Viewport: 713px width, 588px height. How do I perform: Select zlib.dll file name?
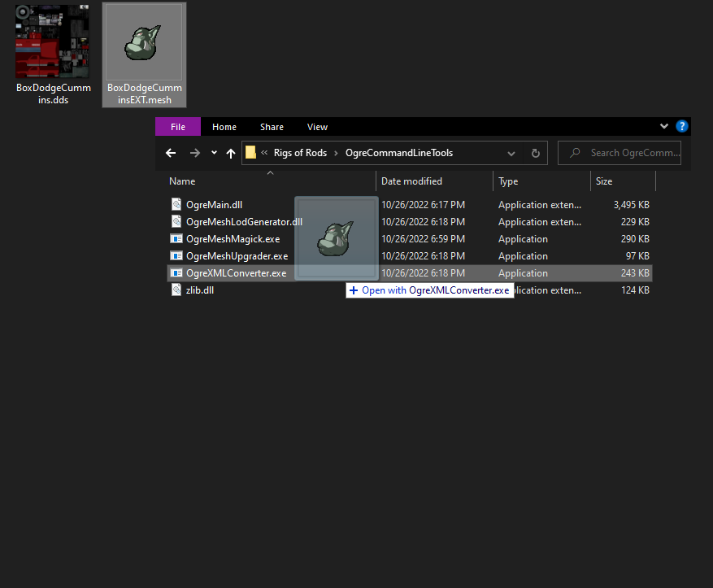(200, 290)
